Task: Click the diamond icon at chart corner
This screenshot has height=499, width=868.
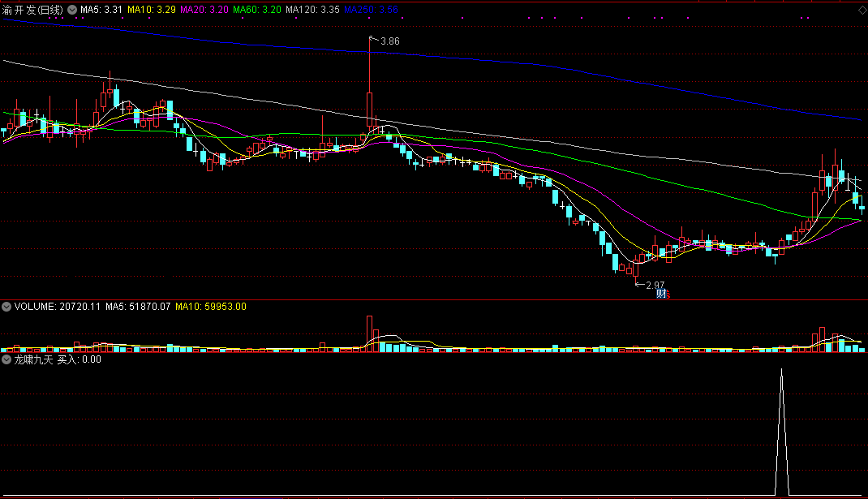Action: tap(862, 10)
